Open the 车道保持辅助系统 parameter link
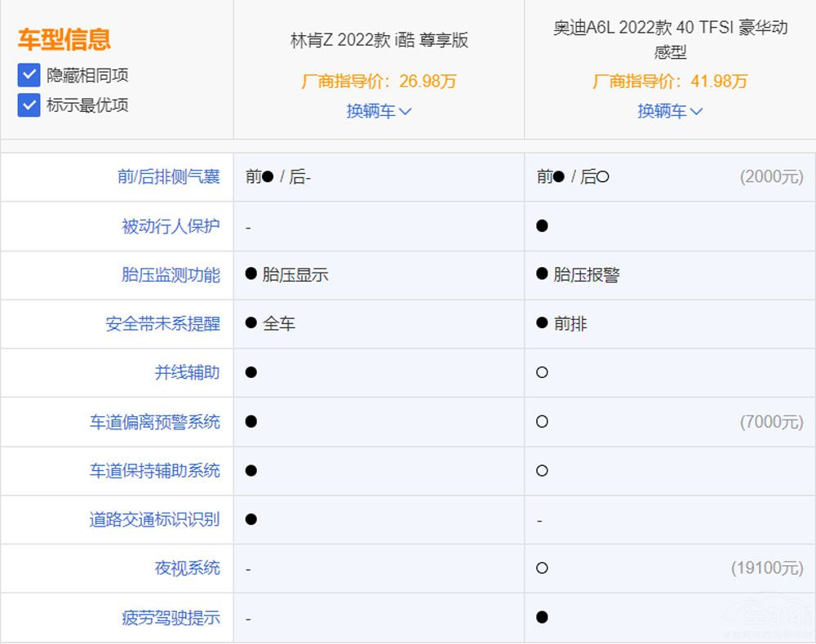This screenshot has width=816, height=644. pyautogui.click(x=154, y=471)
